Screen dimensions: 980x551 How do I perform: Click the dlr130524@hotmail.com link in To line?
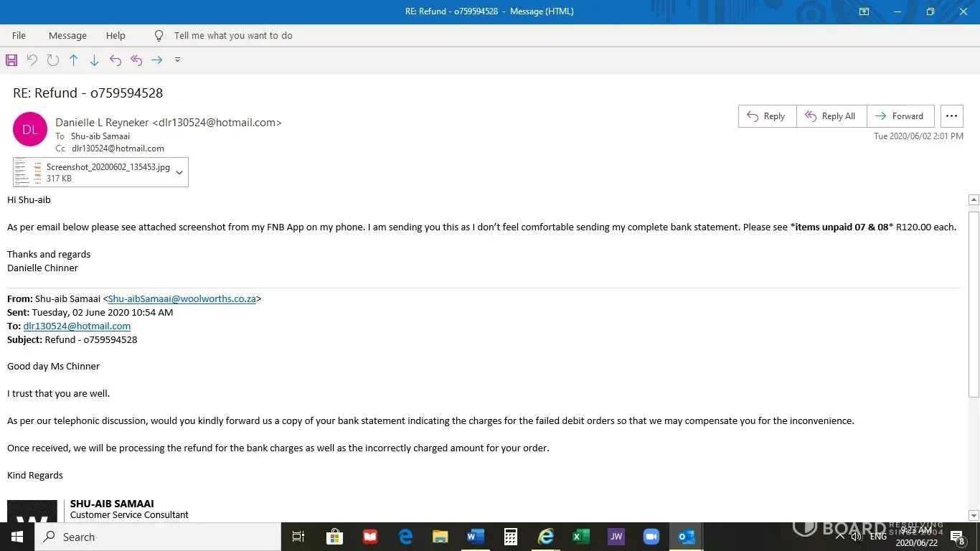point(77,326)
